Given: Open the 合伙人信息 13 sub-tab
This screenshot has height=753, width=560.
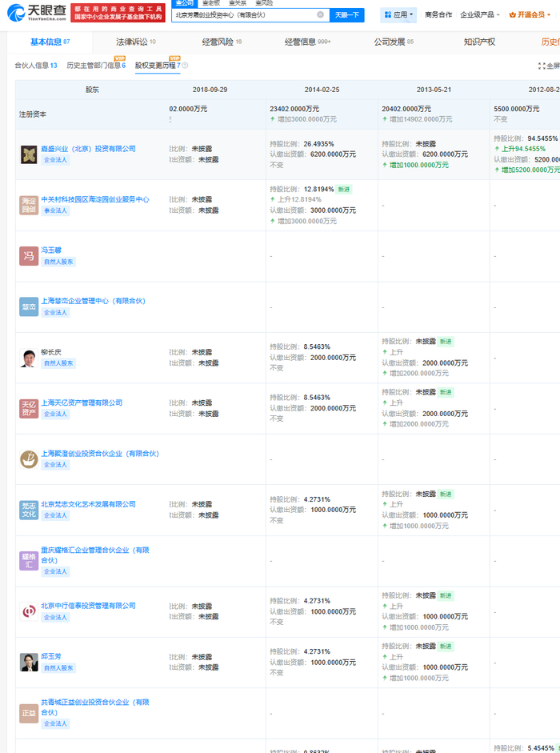Looking at the screenshot, I should [36, 66].
